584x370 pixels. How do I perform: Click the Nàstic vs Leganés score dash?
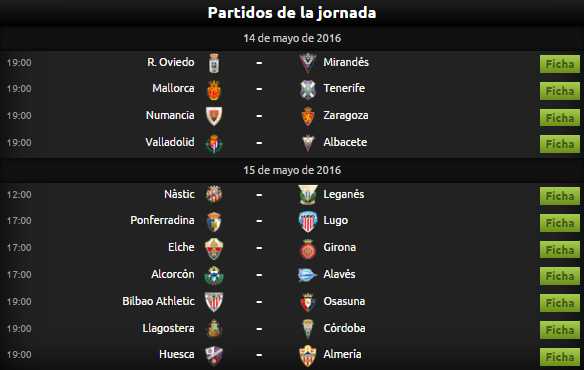(x=259, y=195)
